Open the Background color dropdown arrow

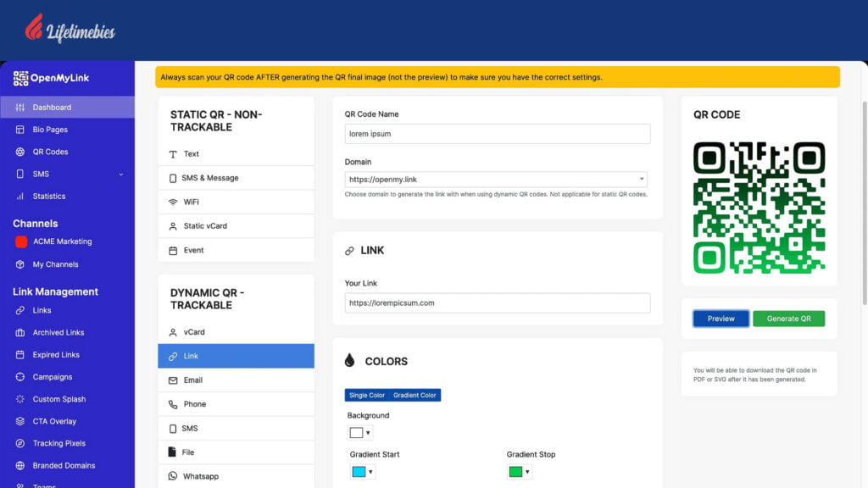[368, 433]
